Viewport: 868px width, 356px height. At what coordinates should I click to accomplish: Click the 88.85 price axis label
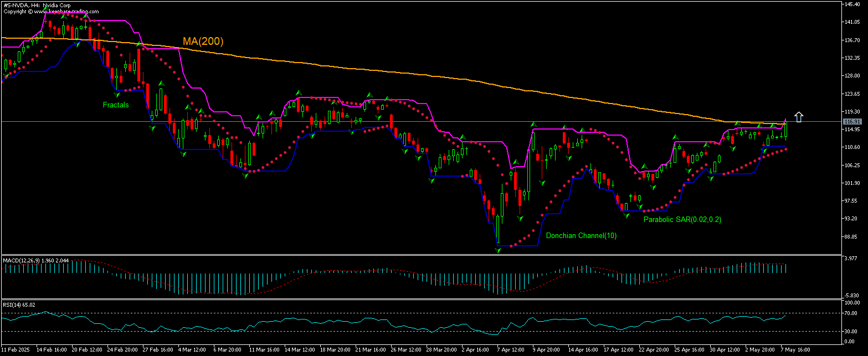851,236
